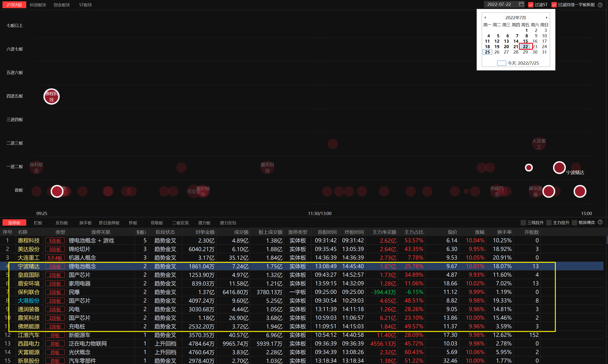Image resolution: width=608 pixels, height=364 pixels.
Task: Open help icon next to 帮派博弈
Action: [x=600, y=222]
